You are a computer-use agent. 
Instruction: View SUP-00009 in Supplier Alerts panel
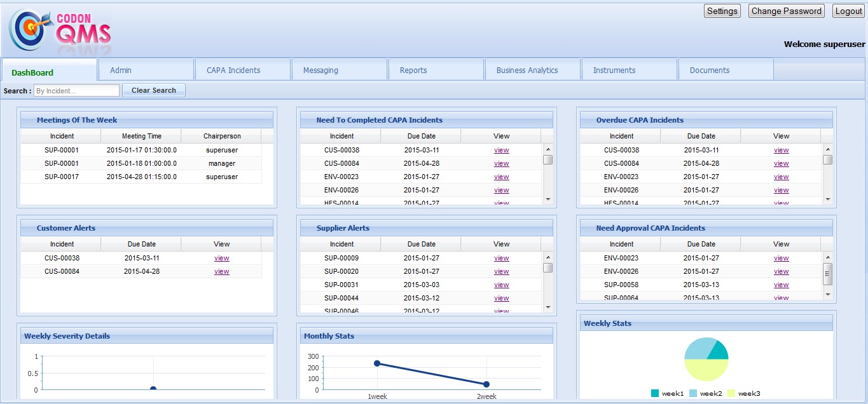coord(501,259)
